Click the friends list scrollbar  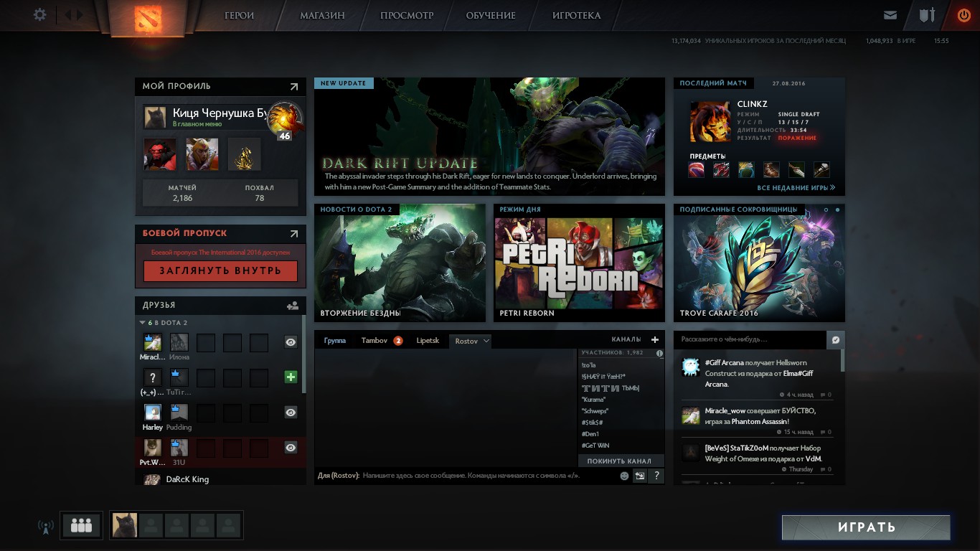coord(304,354)
